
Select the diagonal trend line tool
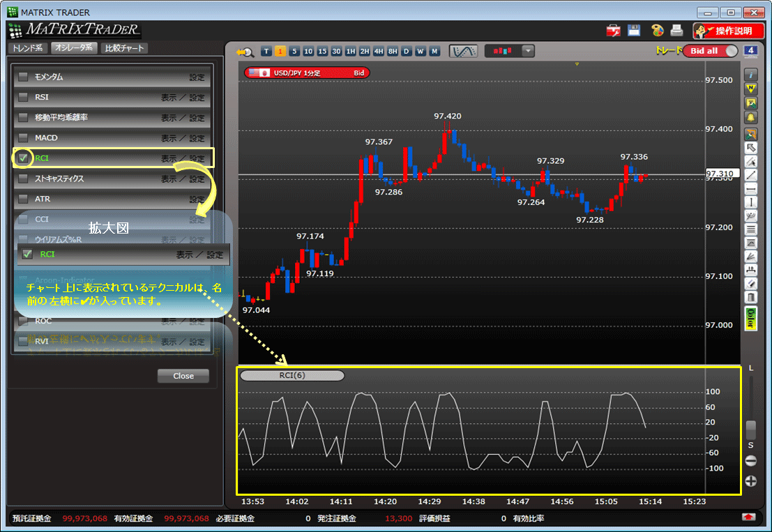(x=750, y=175)
